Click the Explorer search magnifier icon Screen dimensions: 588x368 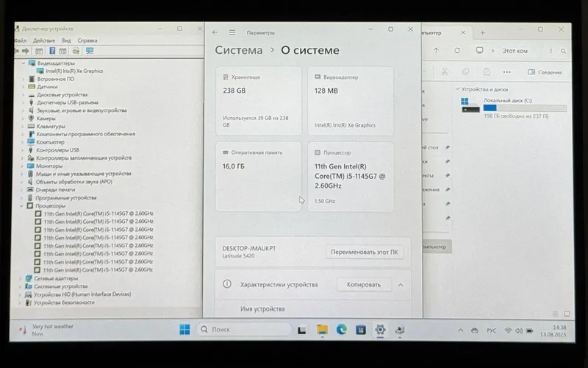pos(563,51)
